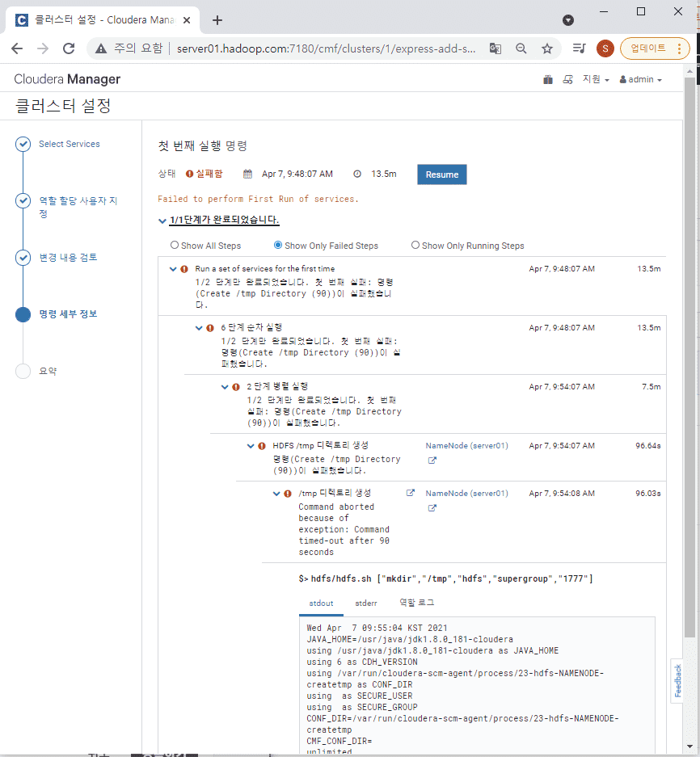The height and width of the screenshot is (757, 700).
Task: Select Show Only Running Steps radio button
Action: pos(415,246)
